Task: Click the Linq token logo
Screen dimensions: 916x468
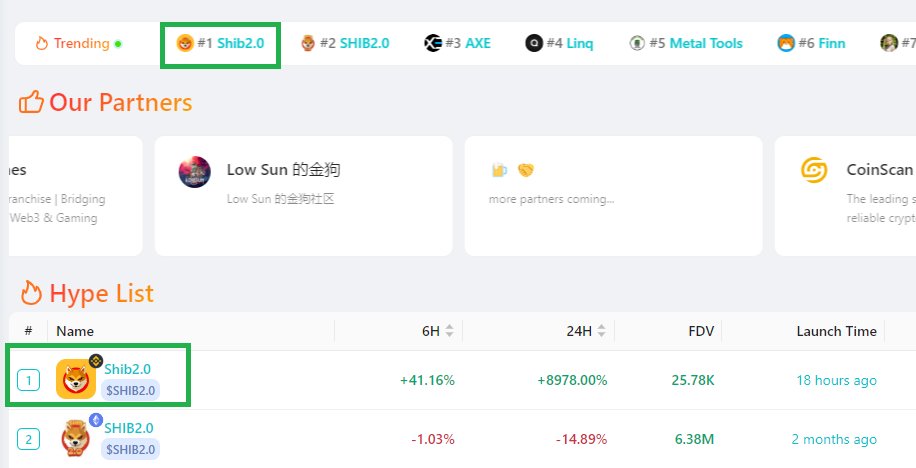Action: pos(534,43)
